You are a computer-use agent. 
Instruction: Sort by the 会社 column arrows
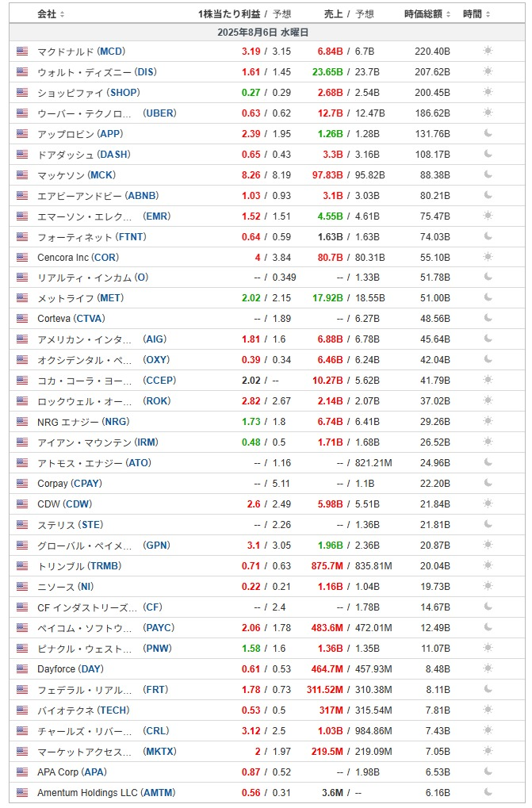(x=63, y=14)
